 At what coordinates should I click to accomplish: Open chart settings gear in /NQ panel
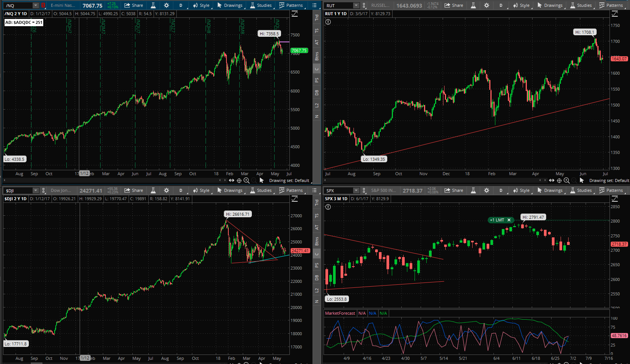pyautogui.click(x=167, y=5)
